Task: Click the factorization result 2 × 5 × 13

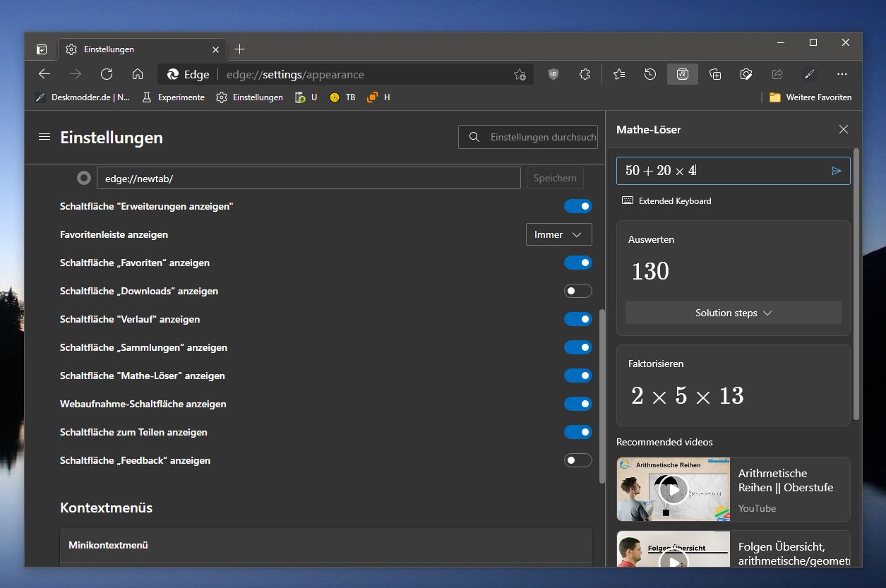Action: (x=687, y=396)
